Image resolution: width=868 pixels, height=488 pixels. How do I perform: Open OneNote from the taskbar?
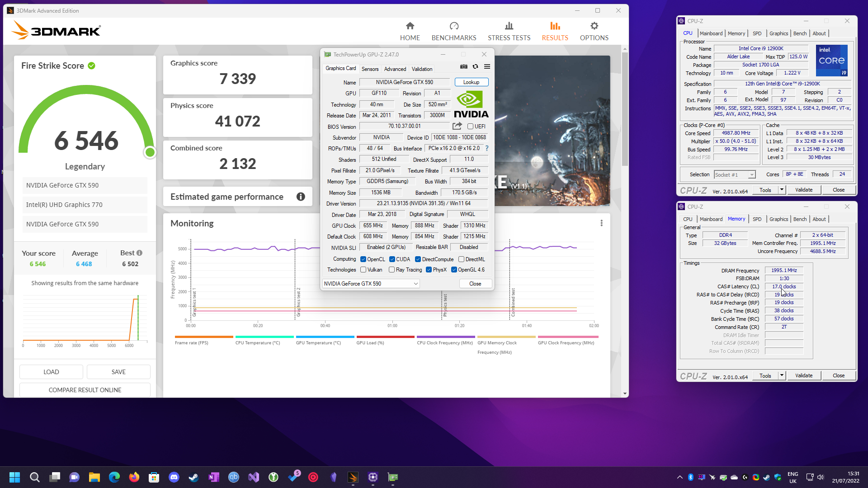tap(213, 477)
